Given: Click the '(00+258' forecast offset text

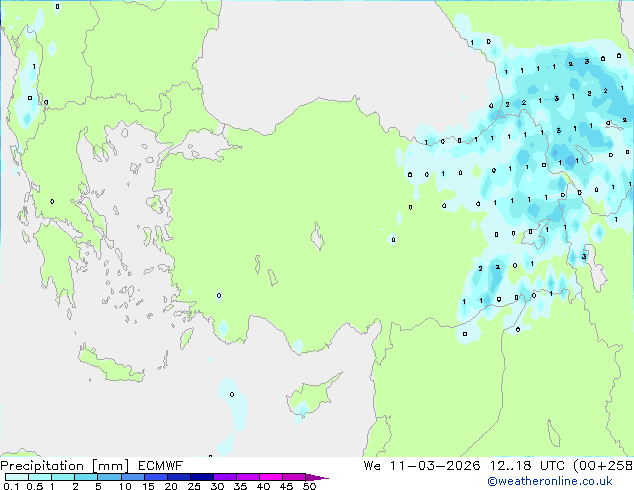Looking at the screenshot, I should coord(603,466).
